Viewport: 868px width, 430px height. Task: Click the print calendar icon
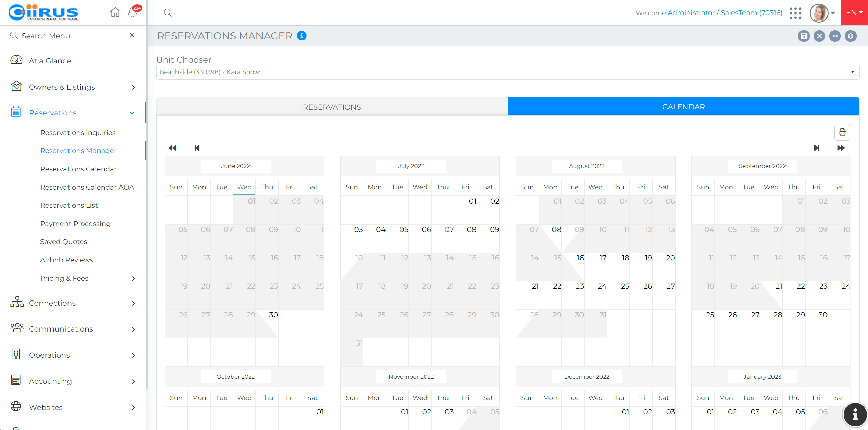coord(842,132)
